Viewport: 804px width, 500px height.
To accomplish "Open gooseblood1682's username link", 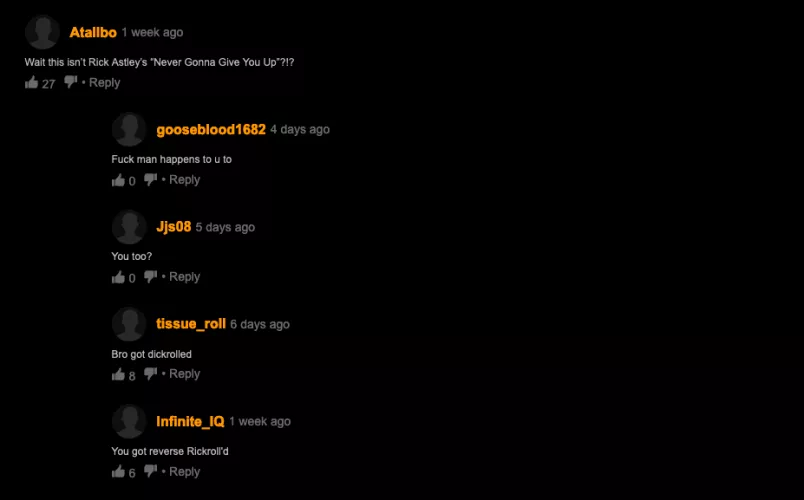I will 211,129.
